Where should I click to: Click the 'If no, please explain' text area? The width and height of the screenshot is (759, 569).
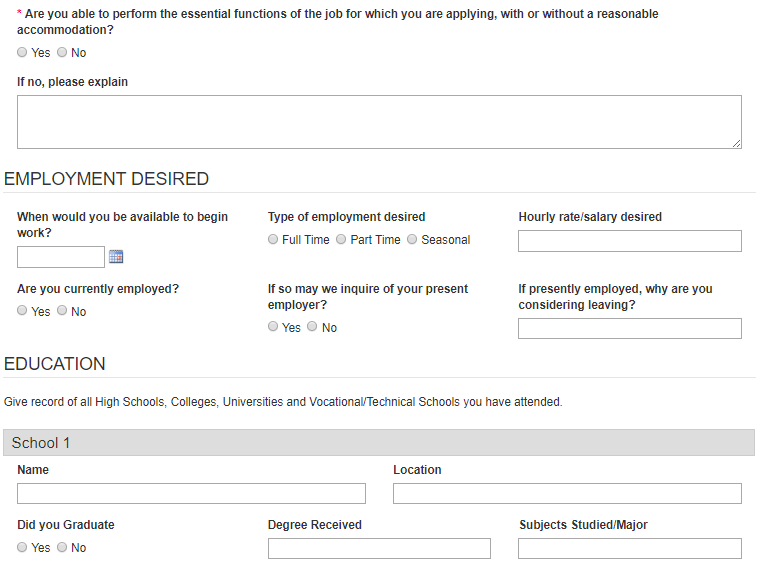(379, 122)
